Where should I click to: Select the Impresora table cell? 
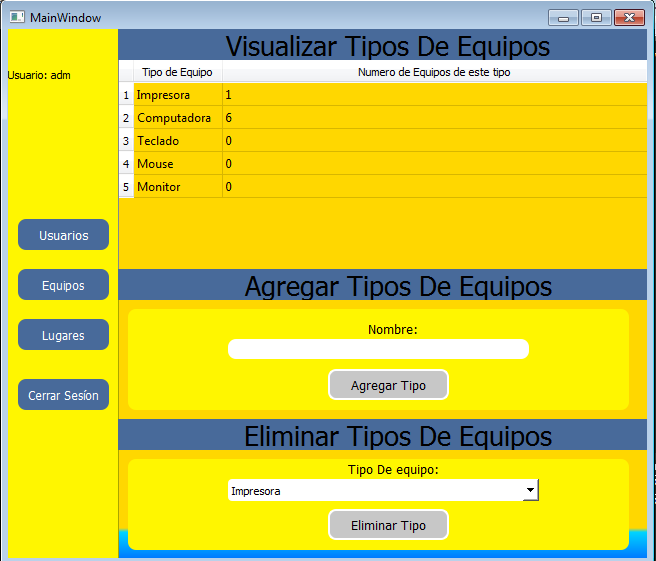coord(178,95)
